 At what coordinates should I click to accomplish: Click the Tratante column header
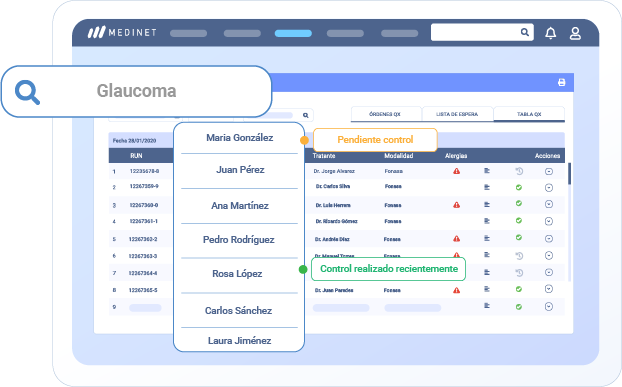324,156
